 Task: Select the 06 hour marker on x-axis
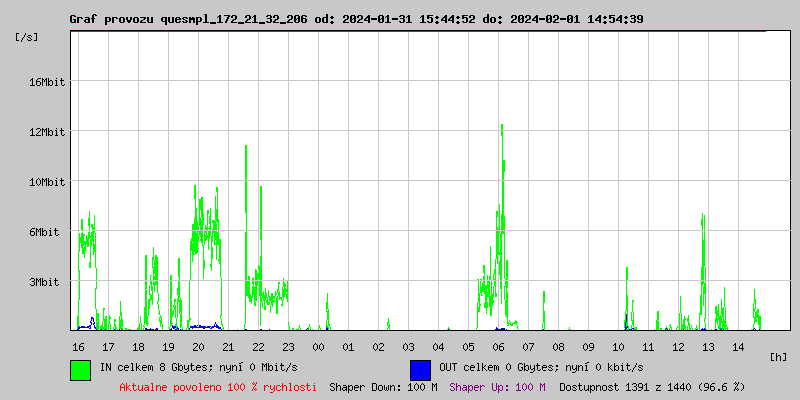point(498,346)
